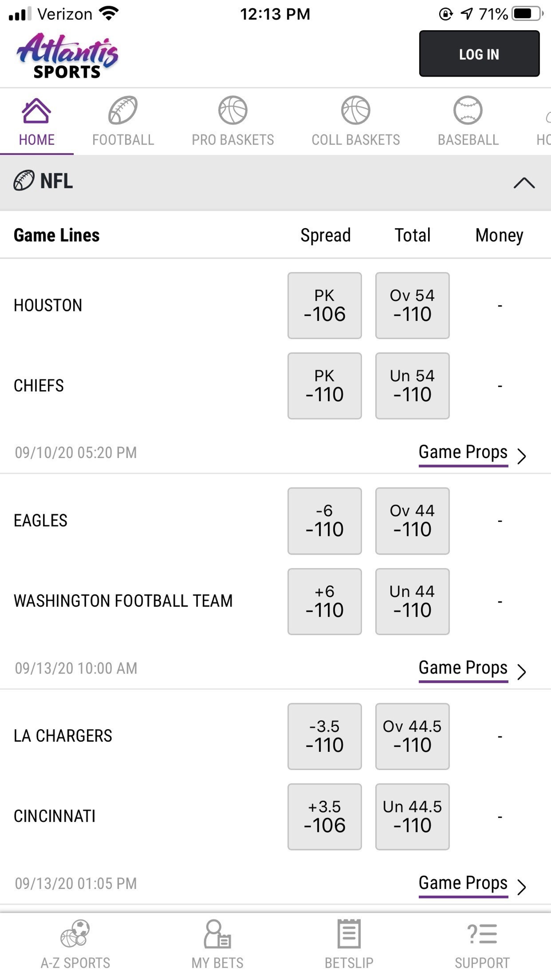Viewport: 551px width, 980px height.
Task: Tap the Baseball icon
Action: tap(468, 110)
